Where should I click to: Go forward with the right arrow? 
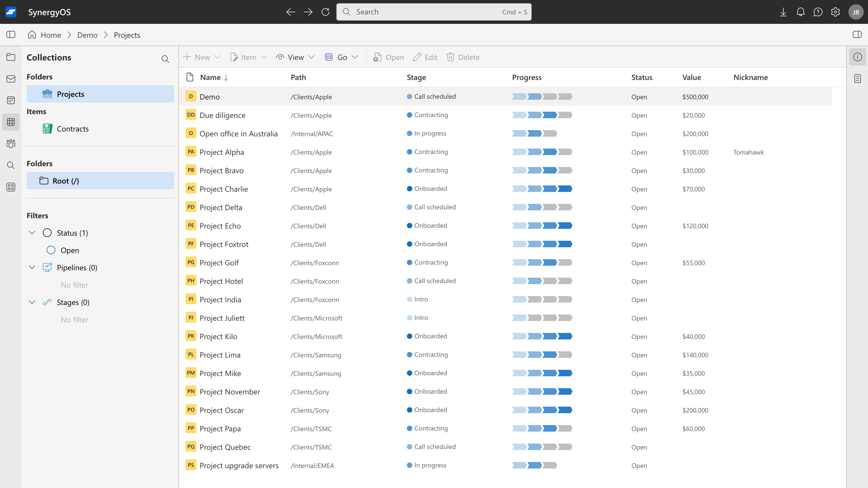click(308, 12)
